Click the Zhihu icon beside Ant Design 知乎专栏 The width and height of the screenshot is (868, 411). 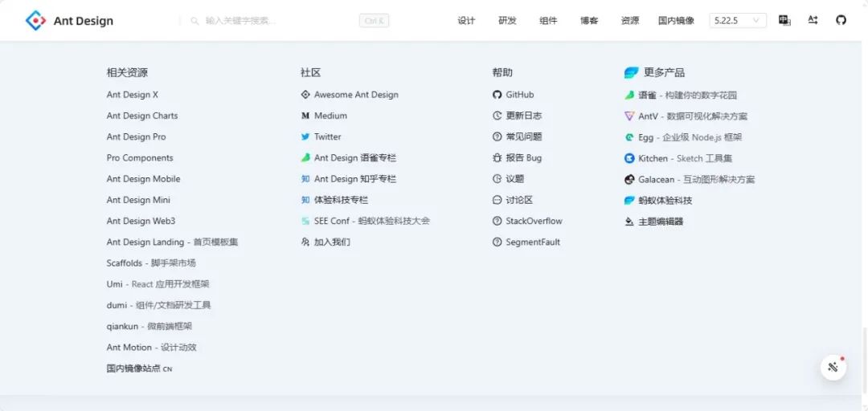tap(305, 179)
